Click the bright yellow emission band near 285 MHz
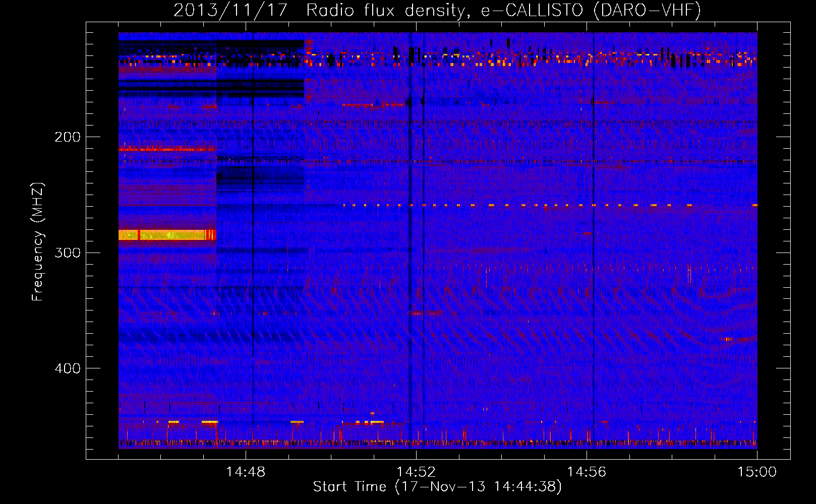Viewport: 816px width, 504px height. pos(167,235)
